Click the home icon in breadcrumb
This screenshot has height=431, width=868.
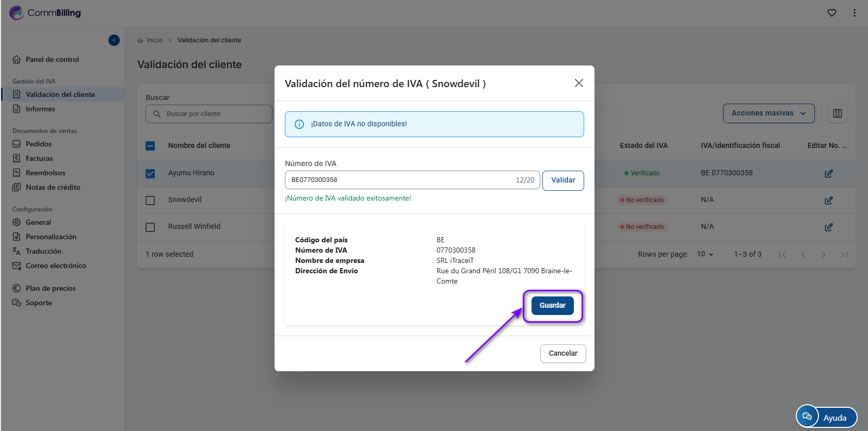pyautogui.click(x=140, y=40)
